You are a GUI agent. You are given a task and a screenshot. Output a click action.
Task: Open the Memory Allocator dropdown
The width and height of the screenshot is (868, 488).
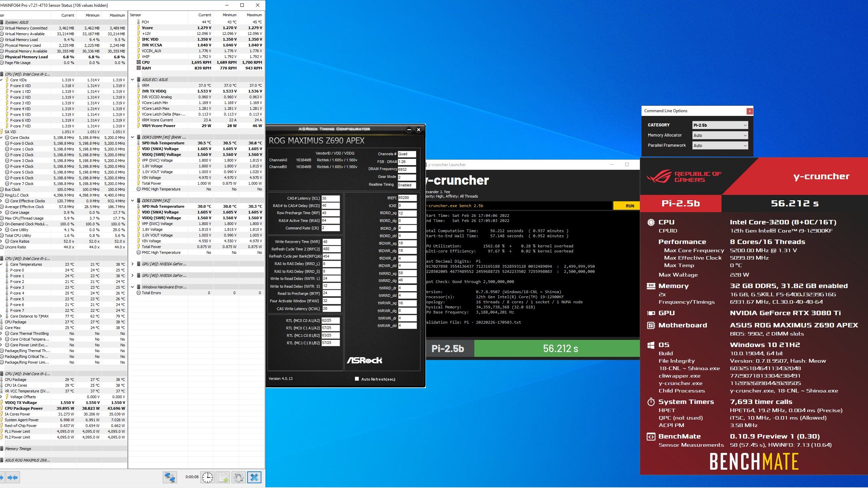click(x=720, y=136)
